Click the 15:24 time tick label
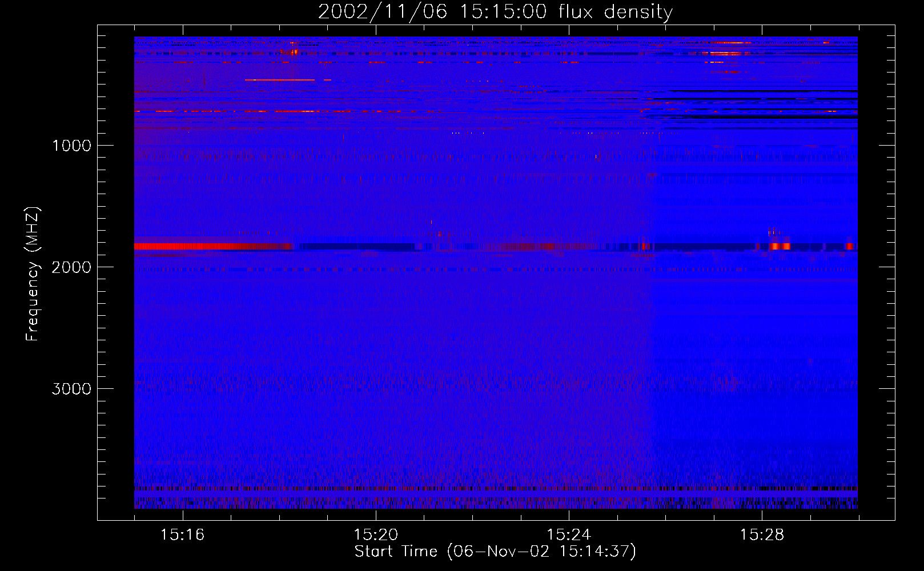This screenshot has height=571, width=924. (569, 535)
